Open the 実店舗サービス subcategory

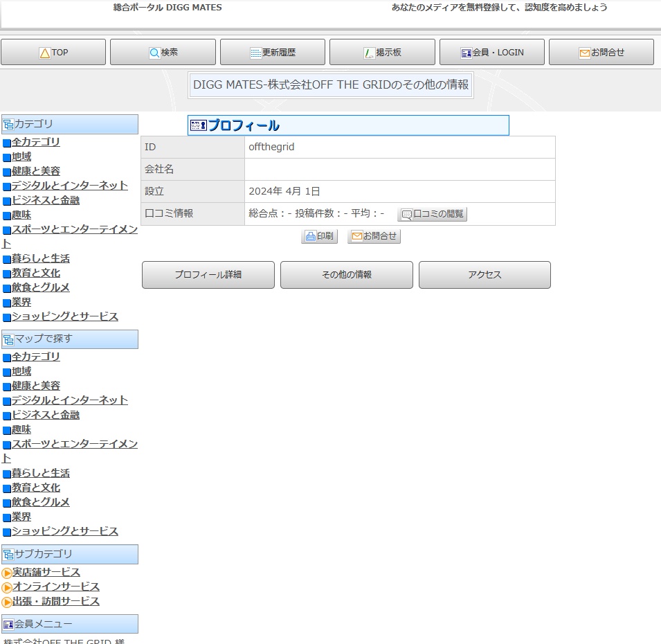point(46,572)
